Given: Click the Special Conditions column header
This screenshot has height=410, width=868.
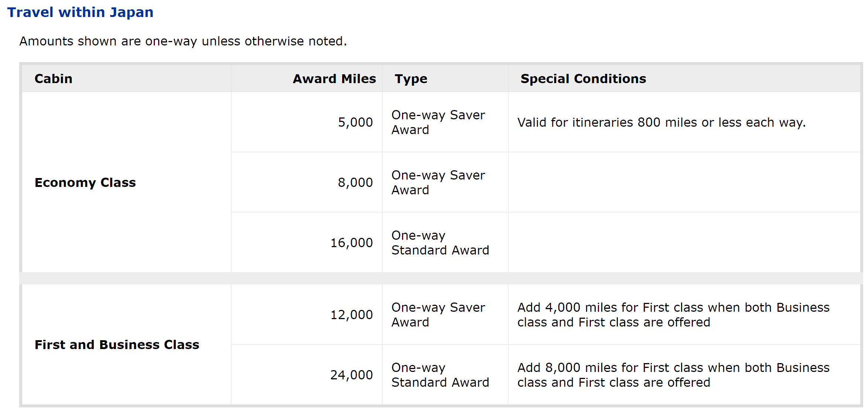Looking at the screenshot, I should point(583,79).
